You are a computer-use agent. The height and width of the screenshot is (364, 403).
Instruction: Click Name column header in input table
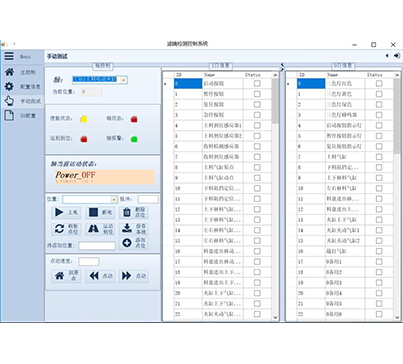coord(223,75)
